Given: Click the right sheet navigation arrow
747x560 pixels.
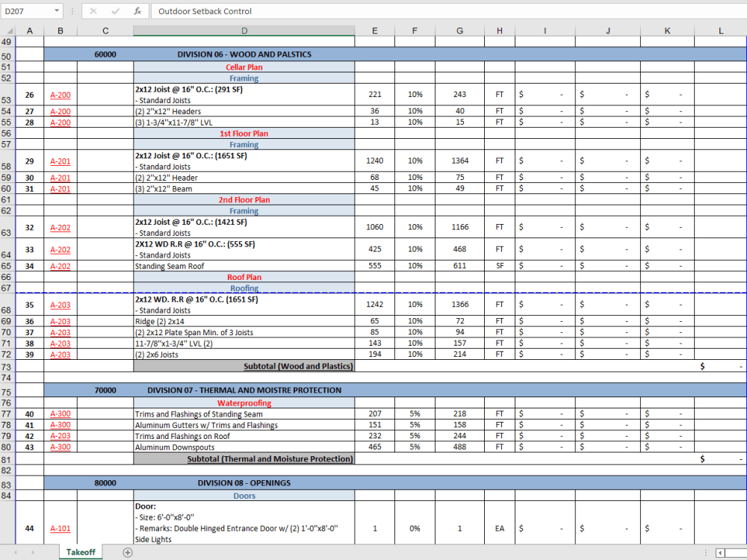Looking at the screenshot, I should 33,552.
